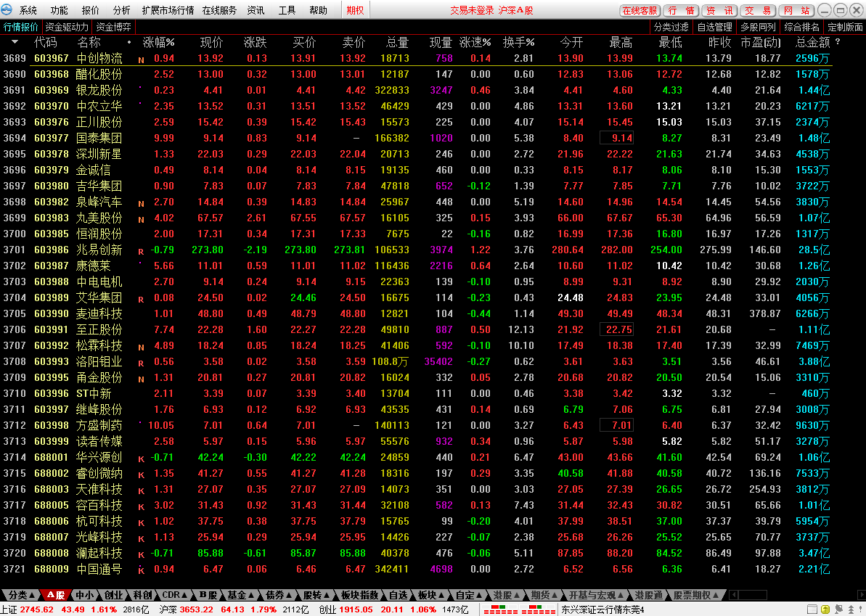Click the red 期权 menu item
Screen dimensions: 866x616
[355, 10]
